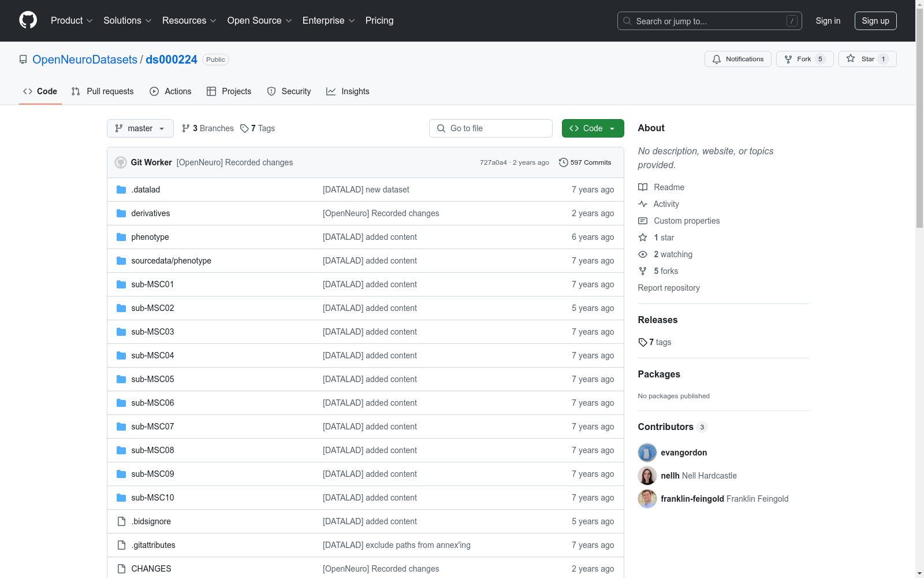Expand the Solutions menu
Viewport: 924px width, 578px height.
(x=128, y=21)
